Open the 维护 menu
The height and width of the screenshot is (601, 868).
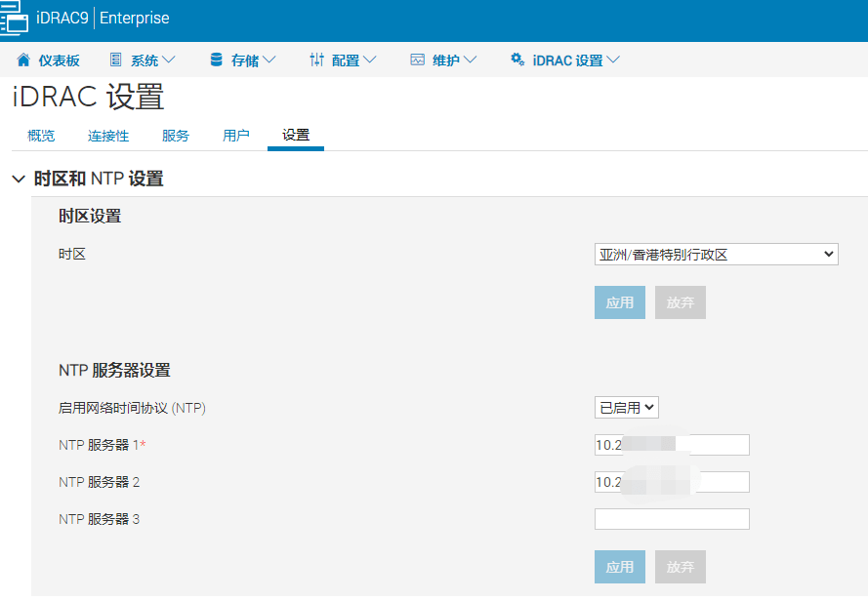[x=438, y=60]
